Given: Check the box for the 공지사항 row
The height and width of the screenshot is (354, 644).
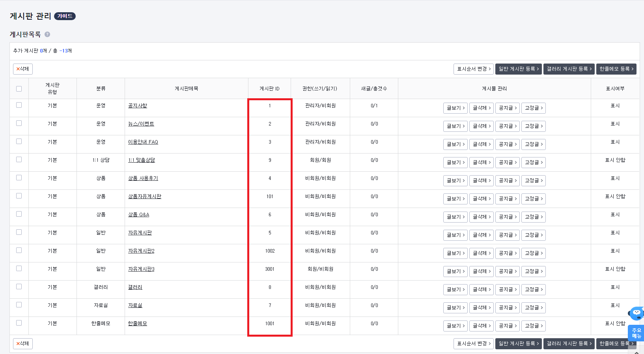Looking at the screenshot, I should point(19,105).
